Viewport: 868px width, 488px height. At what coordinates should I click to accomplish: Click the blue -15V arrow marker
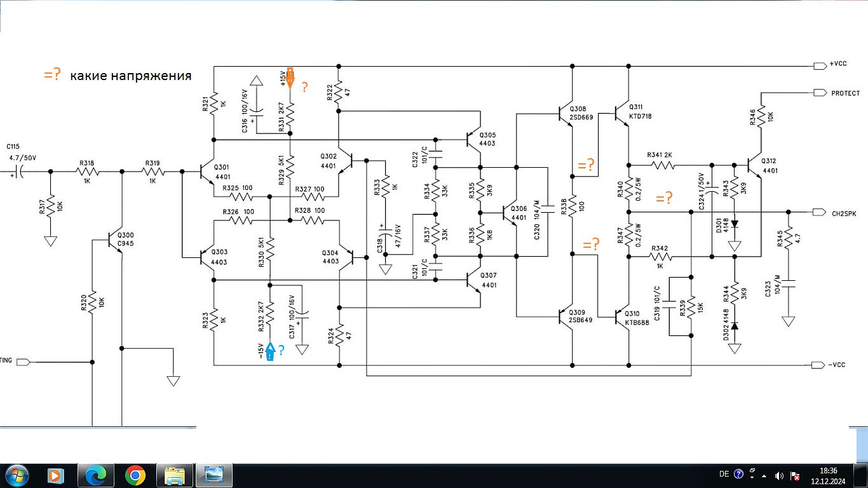[269, 351]
